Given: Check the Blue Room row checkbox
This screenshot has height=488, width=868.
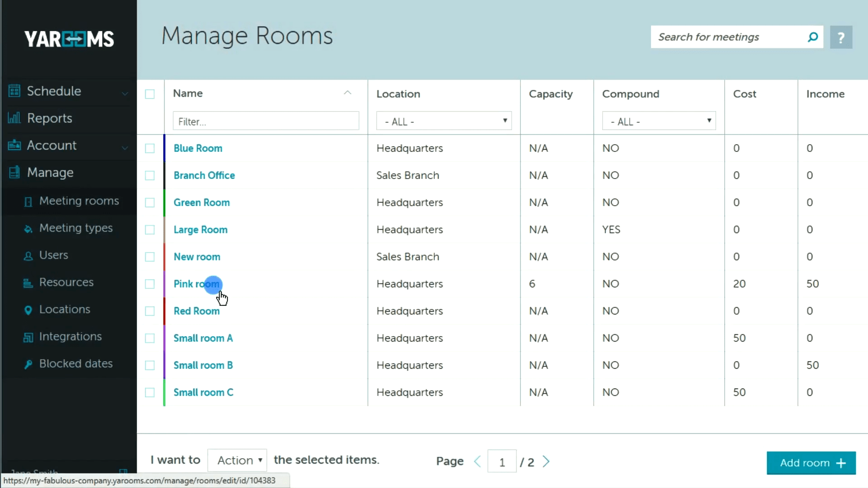Looking at the screenshot, I should [x=150, y=148].
